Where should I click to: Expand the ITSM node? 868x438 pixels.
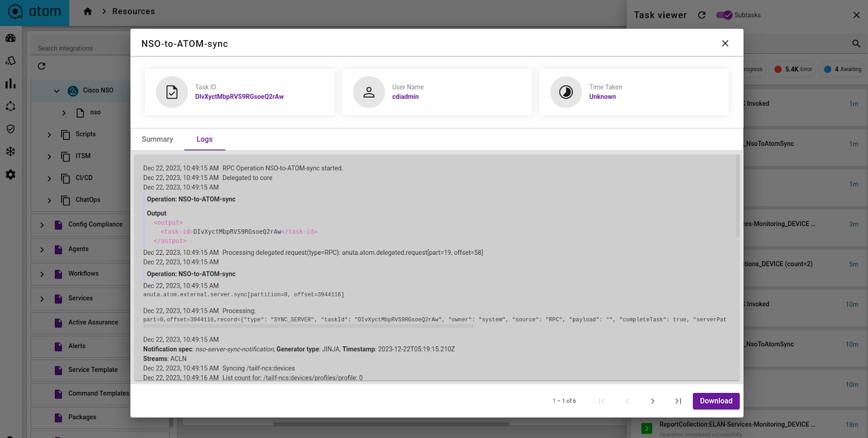point(49,157)
